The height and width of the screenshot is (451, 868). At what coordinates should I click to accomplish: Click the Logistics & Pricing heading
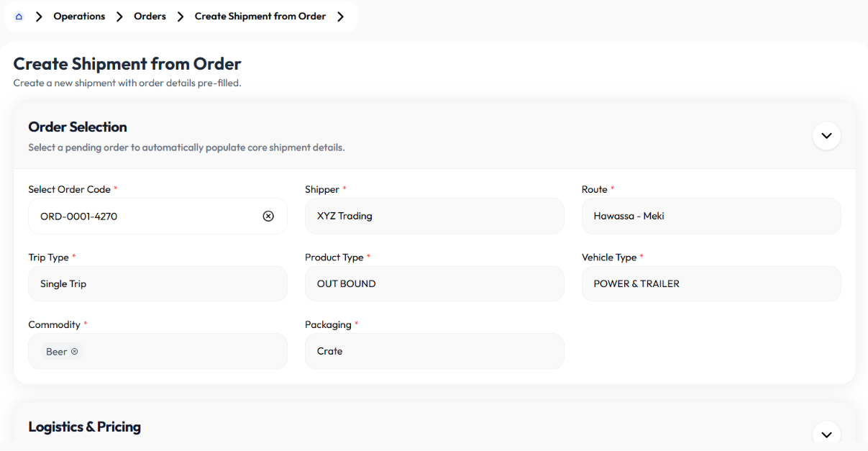tap(84, 427)
